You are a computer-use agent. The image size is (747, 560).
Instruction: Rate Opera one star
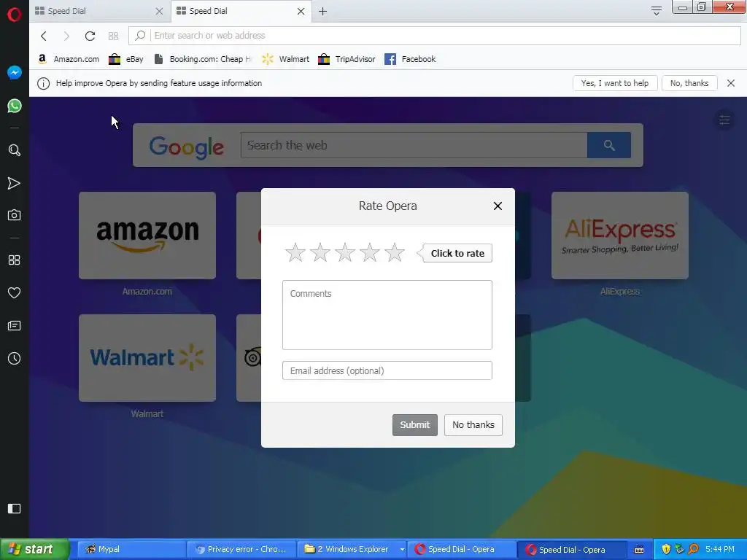[295, 253]
